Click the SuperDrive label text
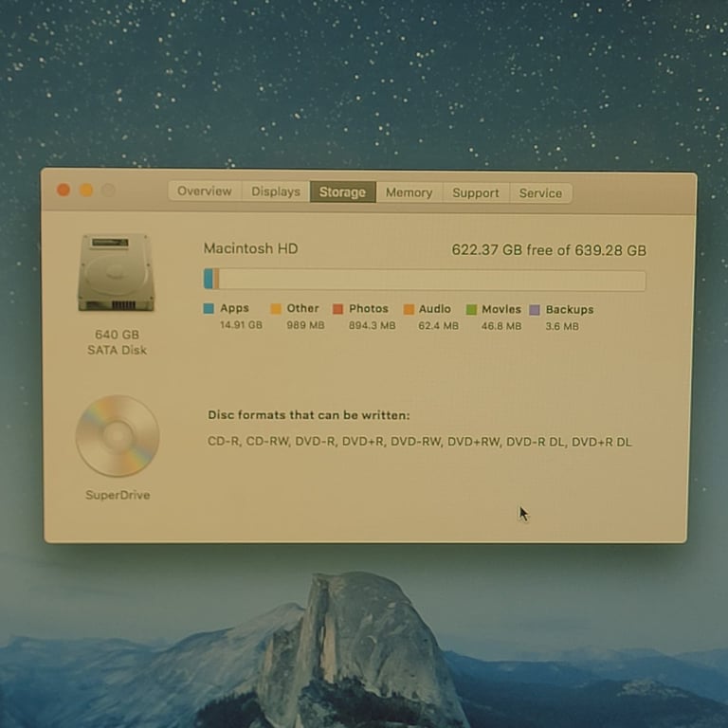728x728 pixels. pyautogui.click(x=118, y=495)
